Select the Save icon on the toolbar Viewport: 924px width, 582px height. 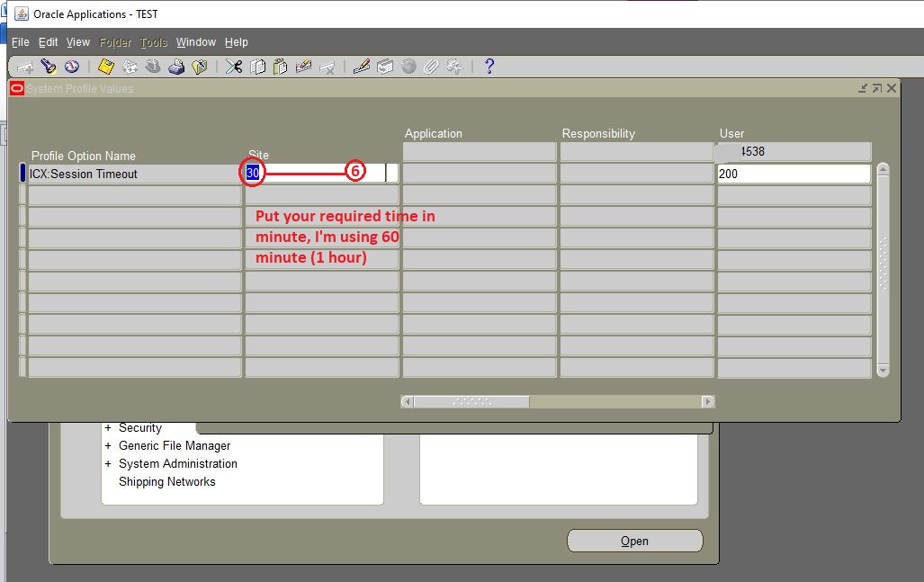pyautogui.click(x=105, y=66)
